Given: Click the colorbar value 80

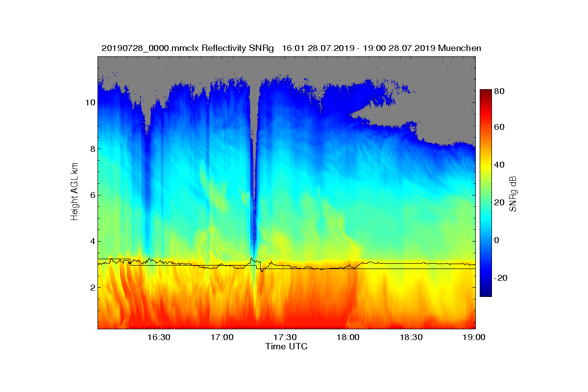Looking at the screenshot, I should point(499,92).
